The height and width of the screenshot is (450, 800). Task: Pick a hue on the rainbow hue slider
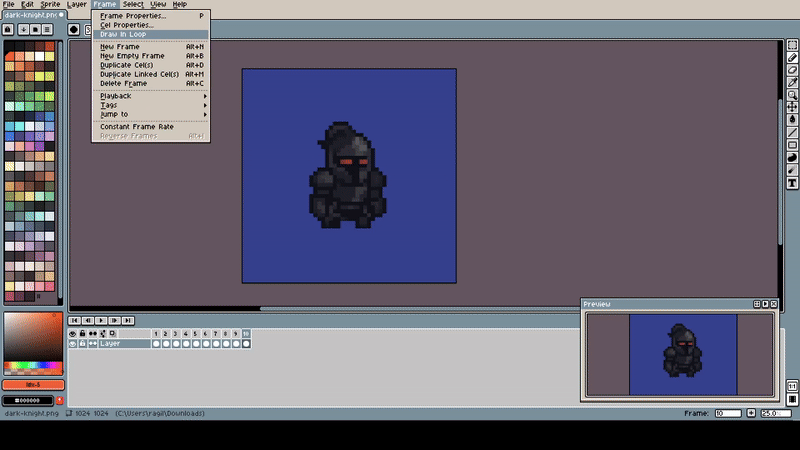pos(33,365)
